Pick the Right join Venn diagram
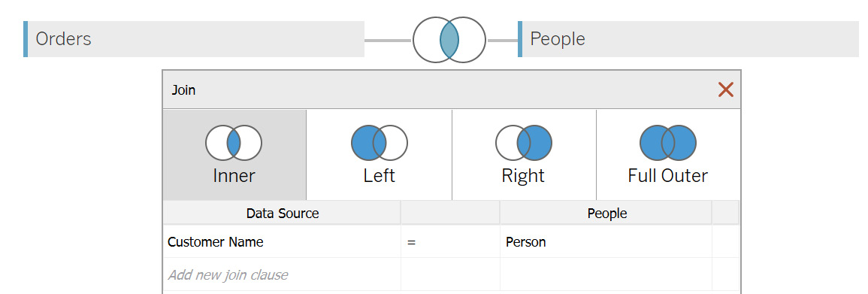 coord(524,143)
